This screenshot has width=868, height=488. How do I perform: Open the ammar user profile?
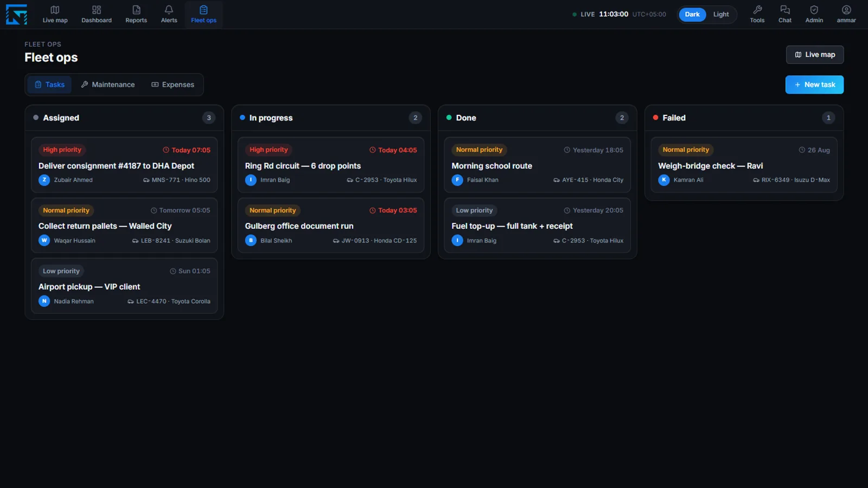tap(846, 15)
